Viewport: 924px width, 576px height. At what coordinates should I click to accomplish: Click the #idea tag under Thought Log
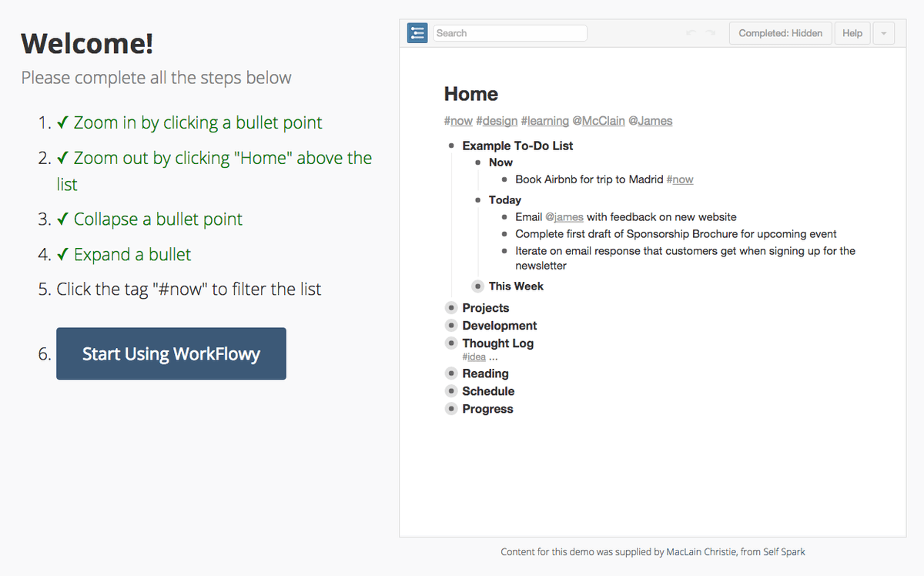[474, 357]
